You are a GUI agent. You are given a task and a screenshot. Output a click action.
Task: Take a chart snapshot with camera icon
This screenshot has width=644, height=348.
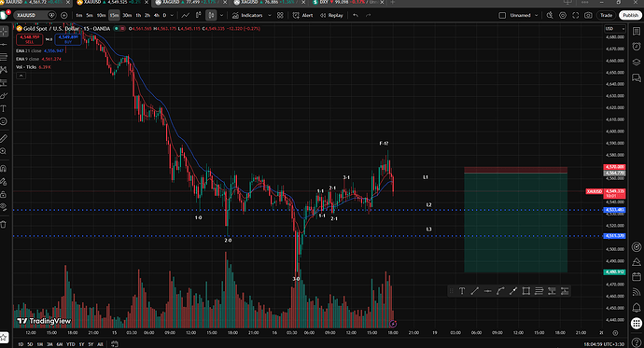588,15
